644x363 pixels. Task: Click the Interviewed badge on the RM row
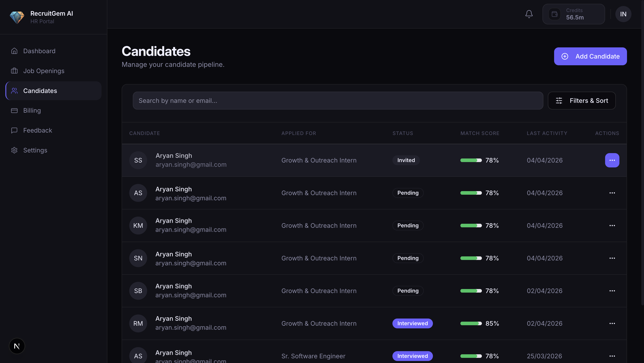[412, 323]
